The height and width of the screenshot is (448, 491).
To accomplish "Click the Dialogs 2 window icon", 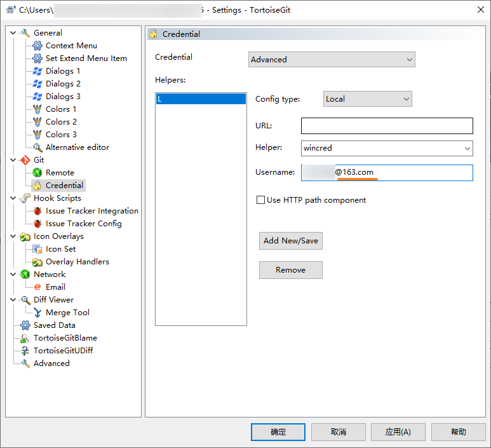I will point(37,84).
